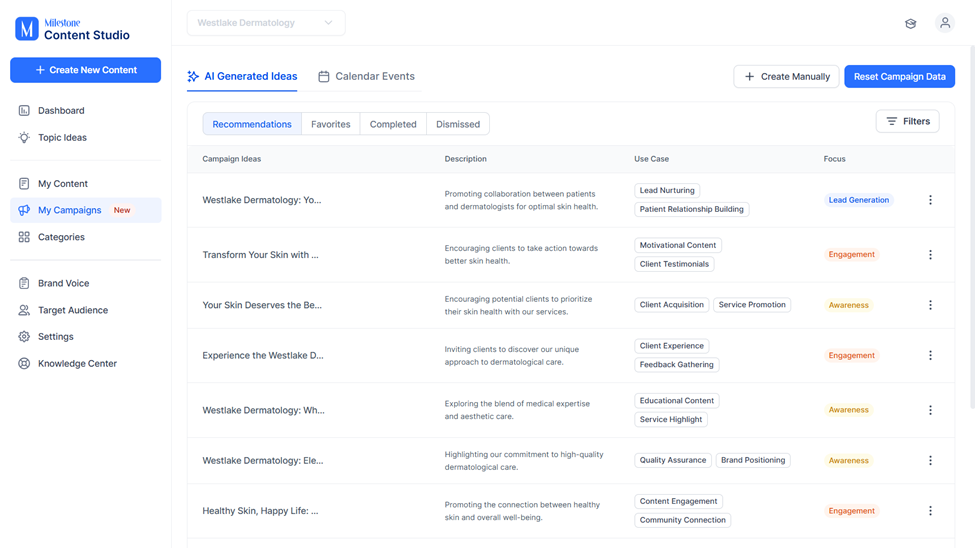This screenshot has height=548, width=975.
Task: Open options menu for Westlake Dermatology: Yo... row
Action: point(930,200)
